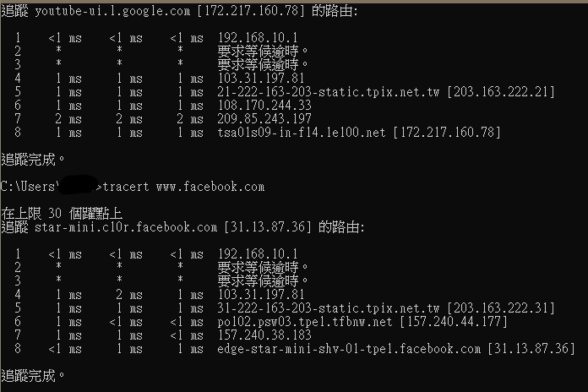Select bracketed IP 203.163.222.21
Viewport: 588px width, 392px height.
click(x=501, y=92)
